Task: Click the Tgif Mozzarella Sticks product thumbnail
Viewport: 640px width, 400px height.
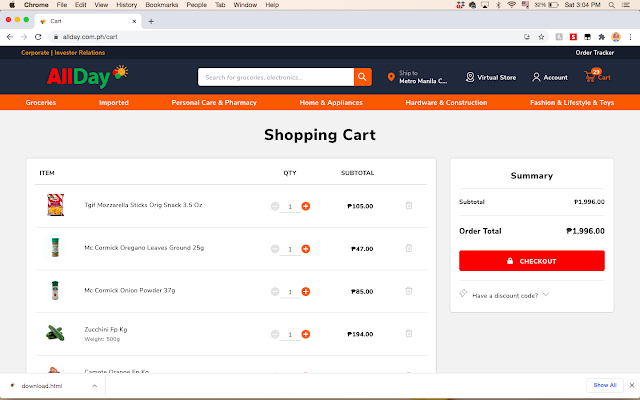Action: (x=56, y=205)
